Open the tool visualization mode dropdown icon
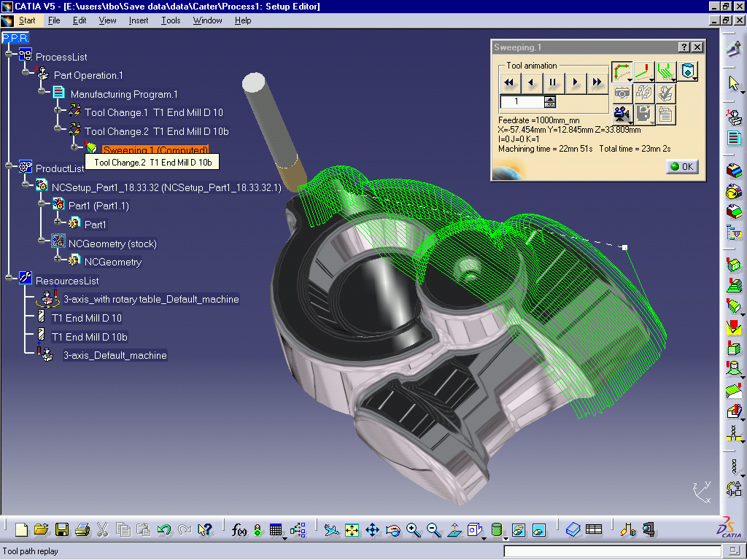The image size is (747, 560). click(687, 72)
